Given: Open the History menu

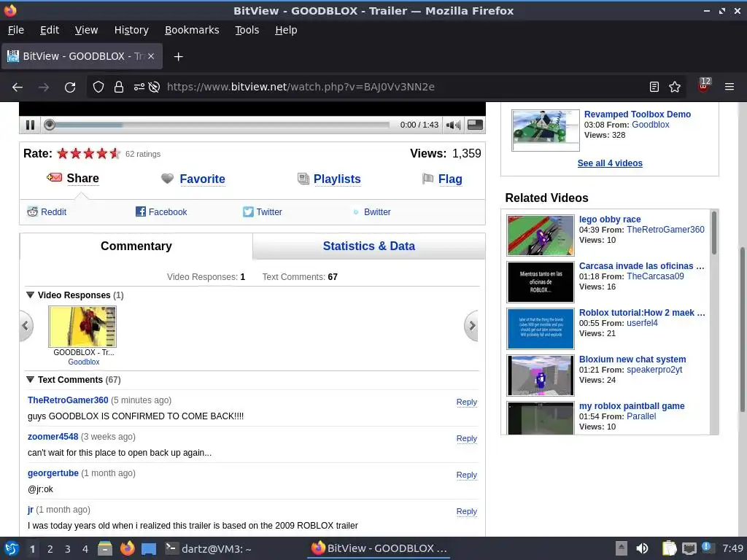Looking at the screenshot, I should click(131, 30).
